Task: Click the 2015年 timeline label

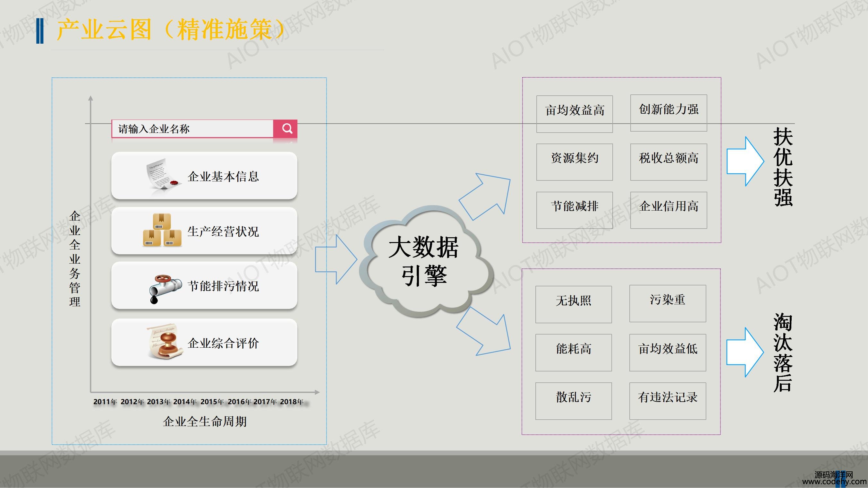Action: click(212, 402)
